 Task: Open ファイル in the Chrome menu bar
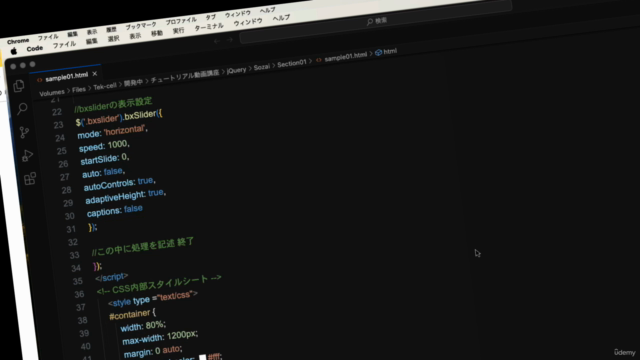[48, 37]
